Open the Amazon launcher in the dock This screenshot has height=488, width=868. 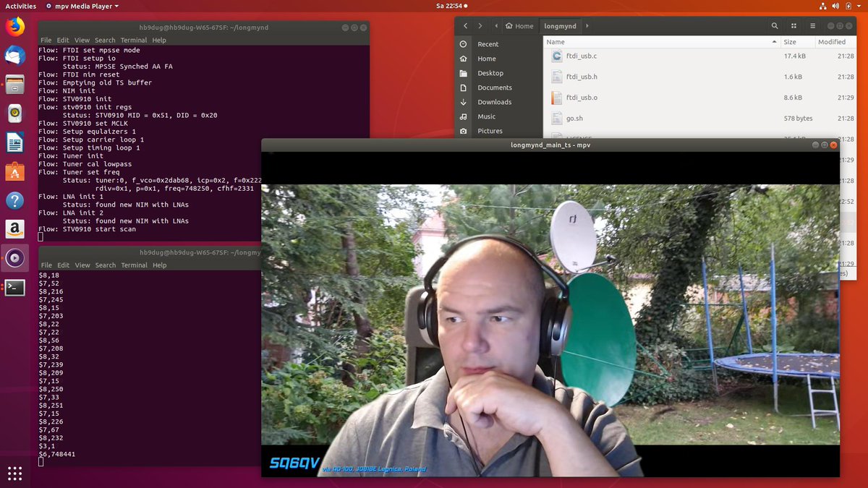(x=14, y=229)
